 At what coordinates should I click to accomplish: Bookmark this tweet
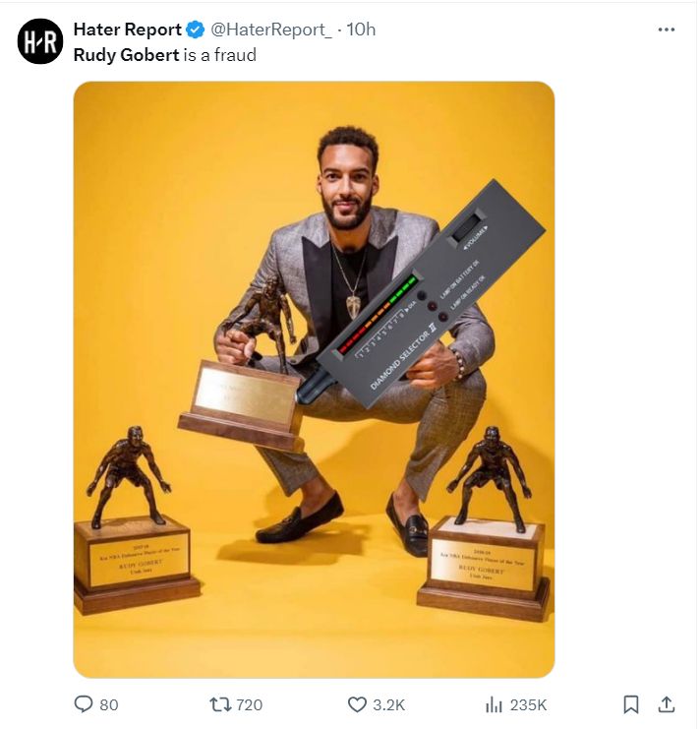pyautogui.click(x=630, y=704)
